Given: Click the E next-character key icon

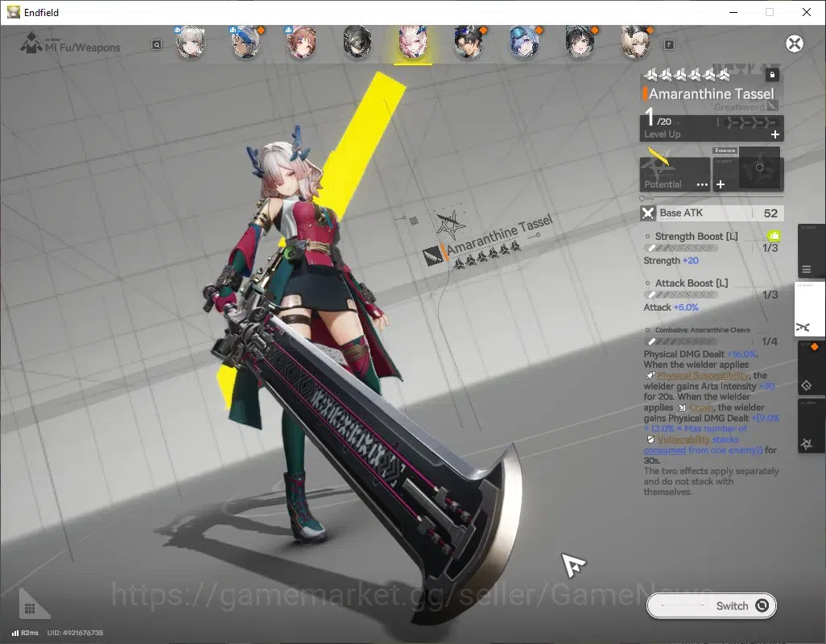Looking at the screenshot, I should click(669, 45).
